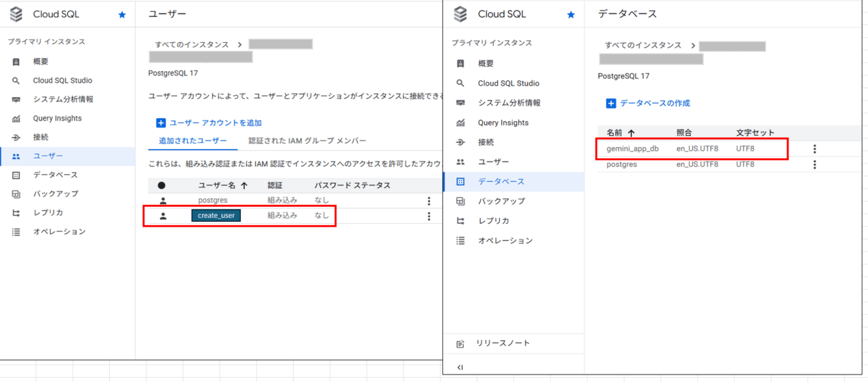Click the star icon beside Cloud SQL in Databases panel
868x382 pixels.
tap(570, 14)
